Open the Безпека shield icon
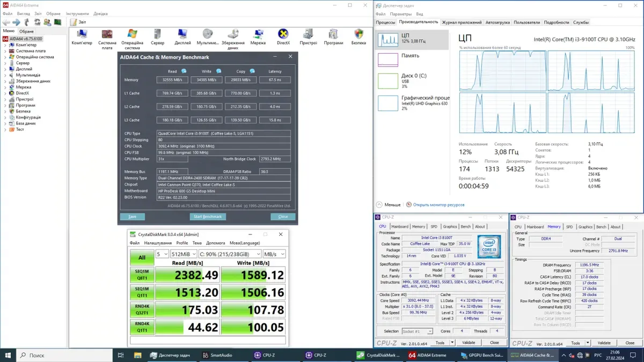Screen dimensions: 644x362 tap(358, 35)
